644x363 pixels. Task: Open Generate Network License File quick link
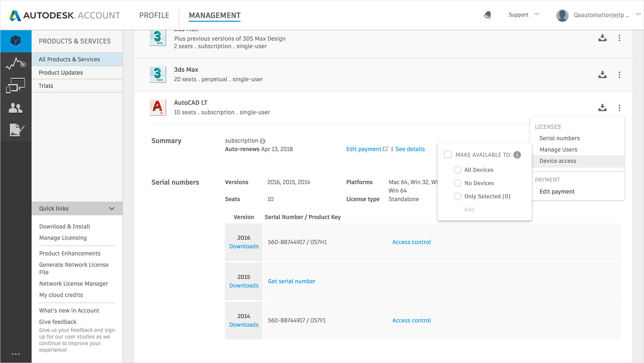tap(74, 268)
